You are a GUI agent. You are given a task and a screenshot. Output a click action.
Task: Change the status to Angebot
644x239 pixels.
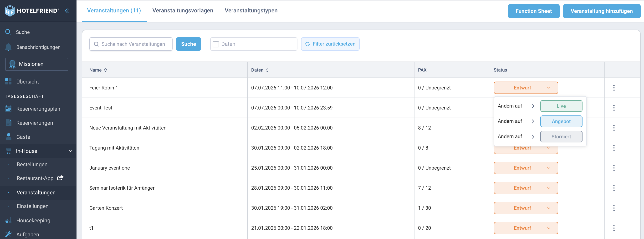click(561, 121)
